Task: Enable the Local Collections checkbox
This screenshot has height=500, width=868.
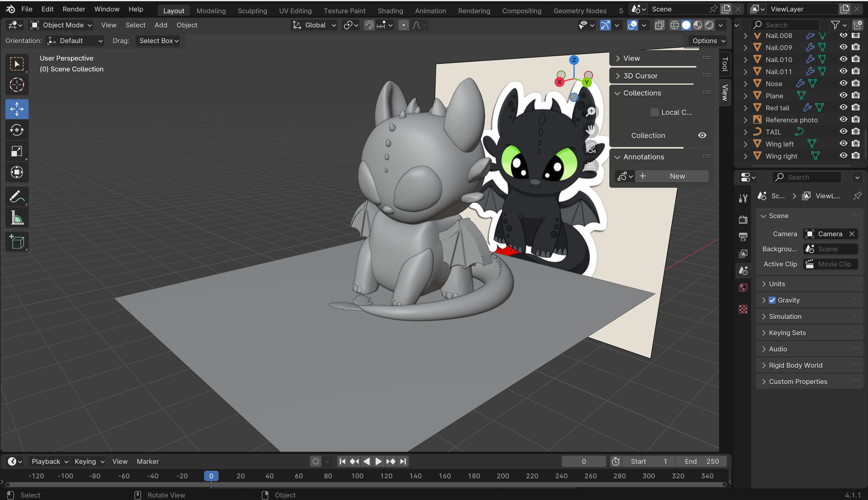Action: 654,112
